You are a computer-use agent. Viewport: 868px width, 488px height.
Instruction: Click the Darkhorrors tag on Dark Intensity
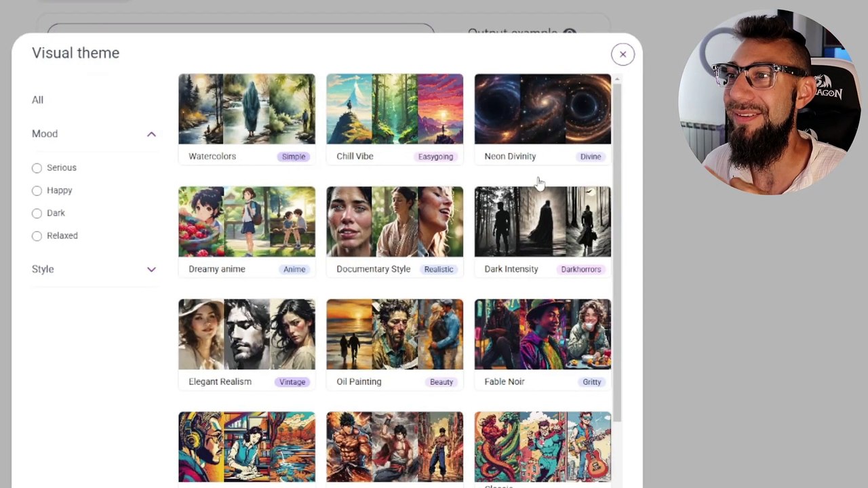(x=581, y=269)
